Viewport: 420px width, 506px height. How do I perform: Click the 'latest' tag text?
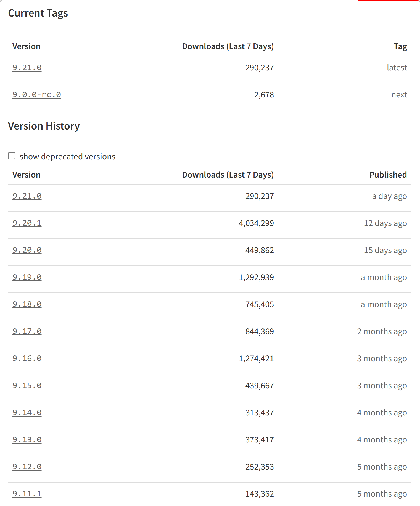[397, 68]
